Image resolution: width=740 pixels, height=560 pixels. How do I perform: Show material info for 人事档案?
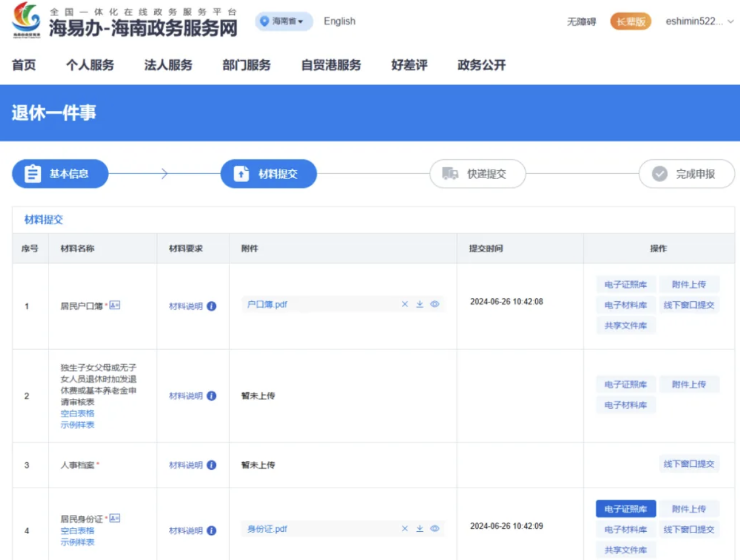211,465
